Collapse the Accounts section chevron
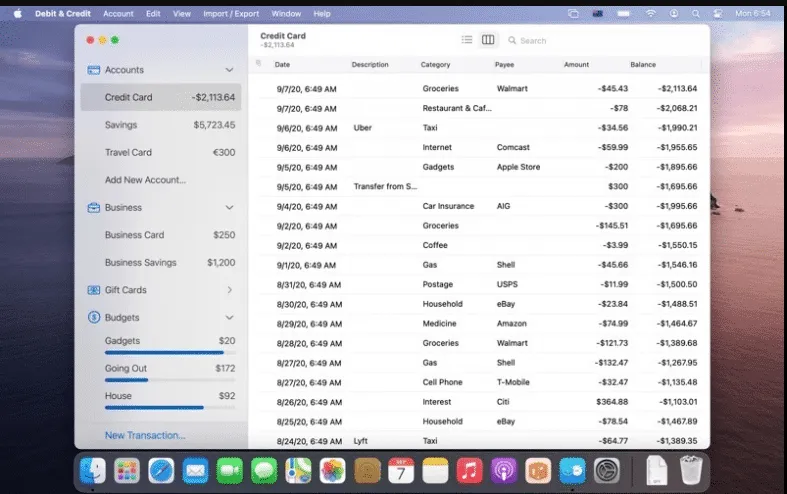 click(x=229, y=70)
